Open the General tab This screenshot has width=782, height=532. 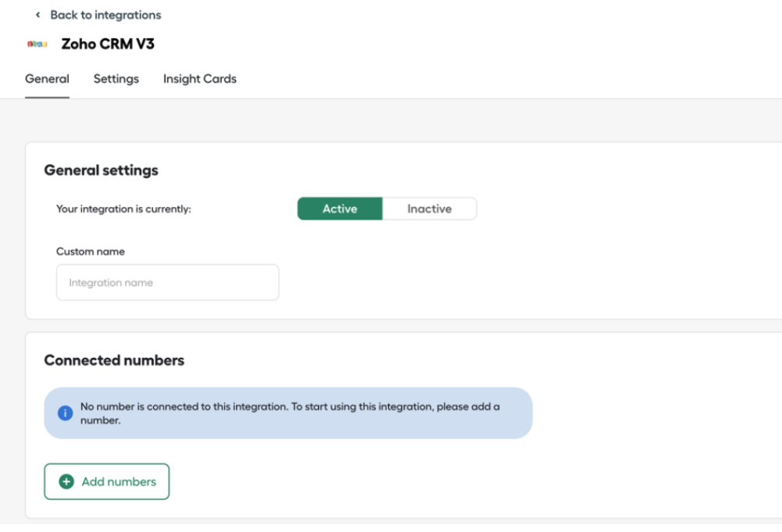[x=47, y=79]
